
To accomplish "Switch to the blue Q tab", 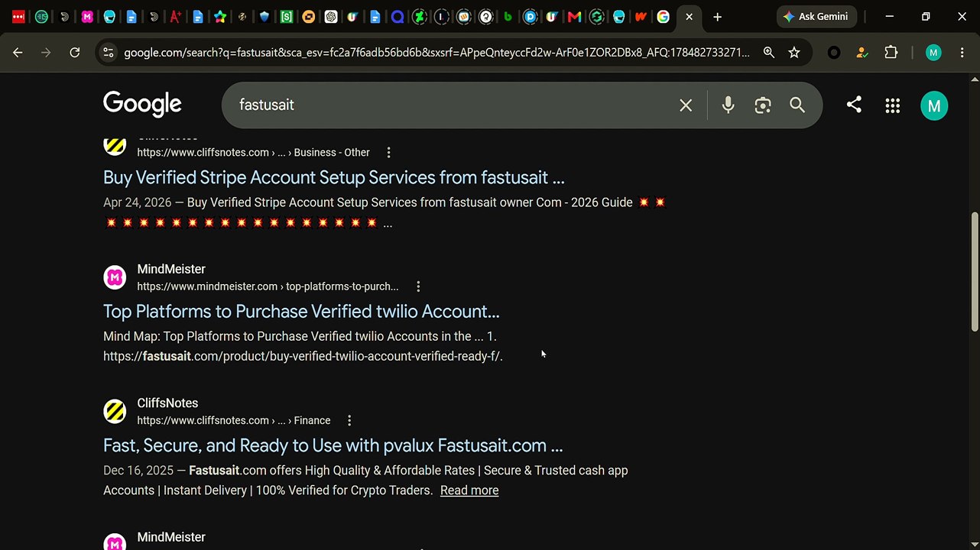I will click(397, 17).
